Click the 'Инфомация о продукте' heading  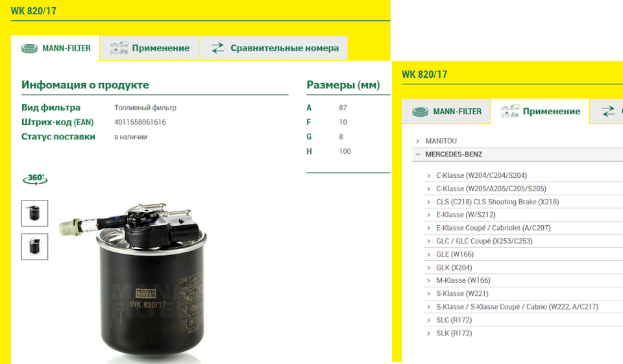85,85
